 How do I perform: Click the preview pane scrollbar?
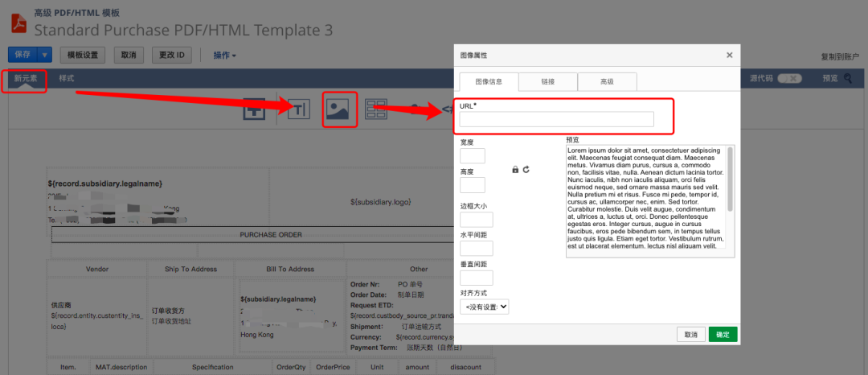pyautogui.click(x=730, y=179)
